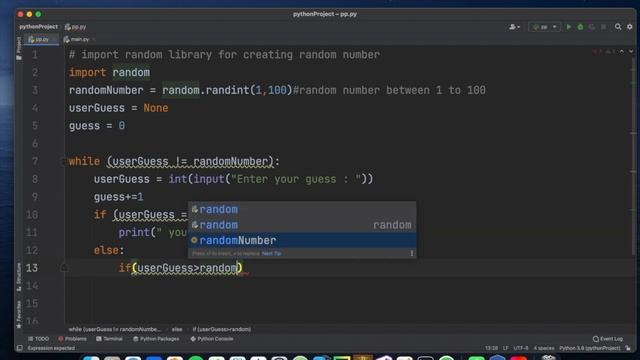The width and height of the screenshot is (640, 360).
Task: Open IDE settings gear icon
Action: pos(630,27)
